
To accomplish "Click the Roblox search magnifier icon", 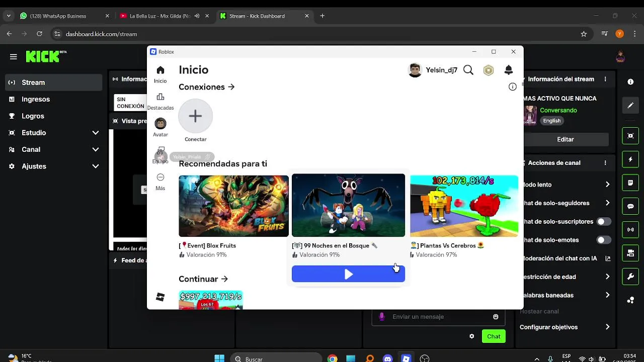I will pyautogui.click(x=468, y=70).
